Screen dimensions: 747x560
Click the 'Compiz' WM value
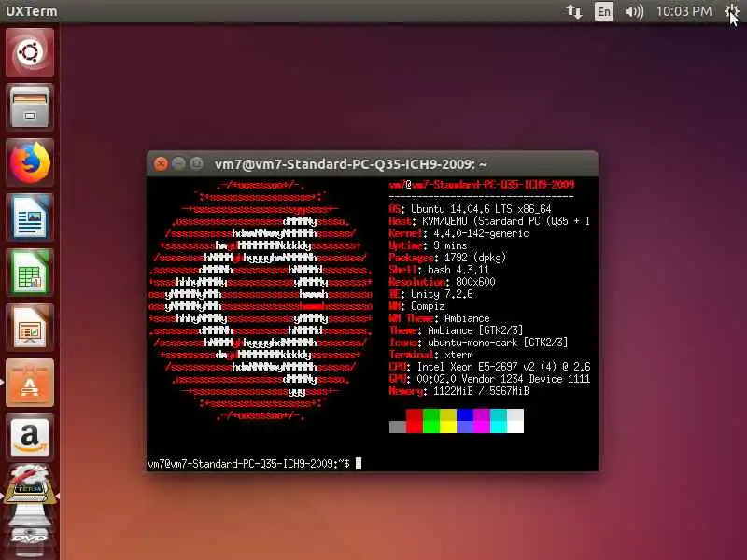tap(428, 306)
